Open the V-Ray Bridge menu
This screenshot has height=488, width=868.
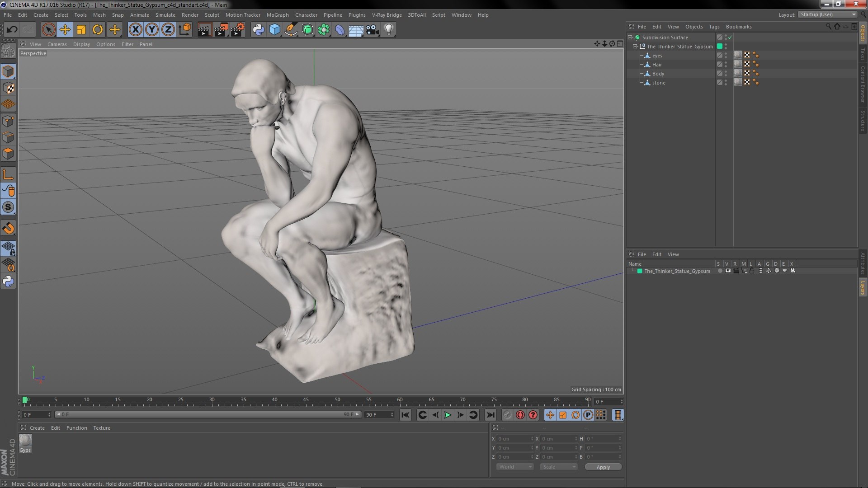[387, 15]
